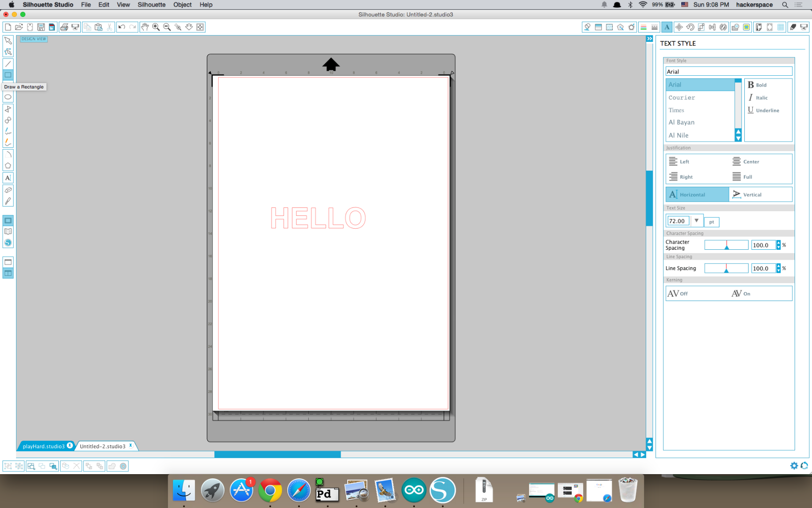This screenshot has width=812, height=508.
Task: Select the freehand drawing tool
Action: pyautogui.click(x=8, y=131)
